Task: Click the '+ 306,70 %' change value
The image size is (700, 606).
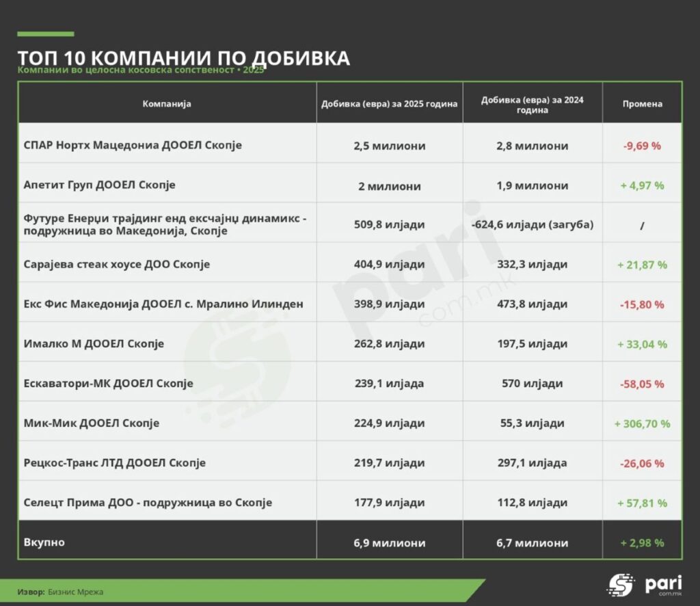Action: (642, 424)
